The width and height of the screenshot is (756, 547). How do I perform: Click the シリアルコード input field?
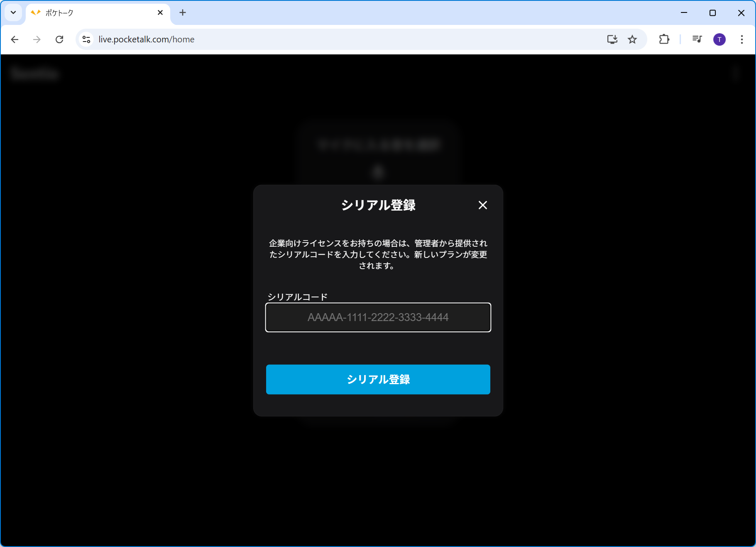[x=378, y=317]
